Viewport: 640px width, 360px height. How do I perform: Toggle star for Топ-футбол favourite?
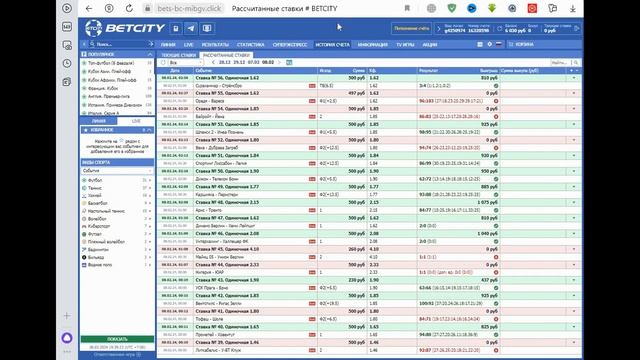point(84,63)
